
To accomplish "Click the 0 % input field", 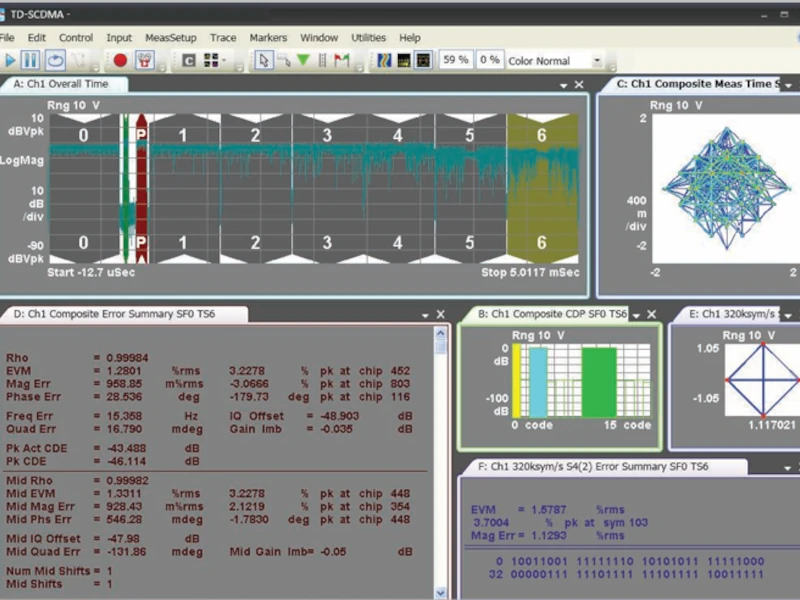I will [489, 60].
